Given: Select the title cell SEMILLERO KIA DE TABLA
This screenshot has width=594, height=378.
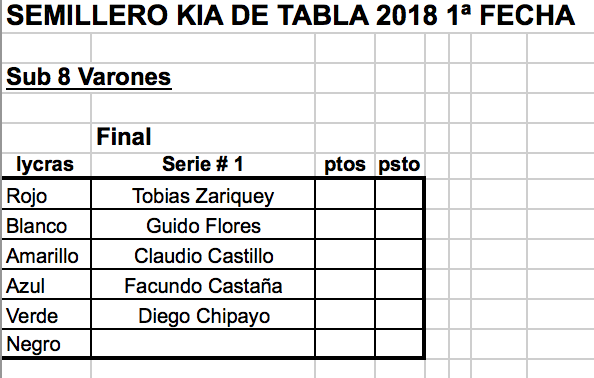Looking at the screenshot, I should [291, 16].
